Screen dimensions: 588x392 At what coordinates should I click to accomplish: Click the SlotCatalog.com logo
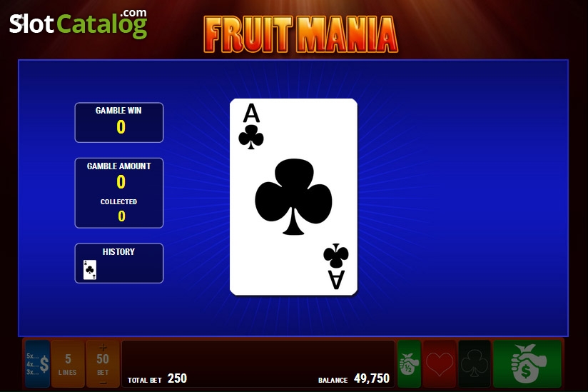pyautogui.click(x=78, y=24)
